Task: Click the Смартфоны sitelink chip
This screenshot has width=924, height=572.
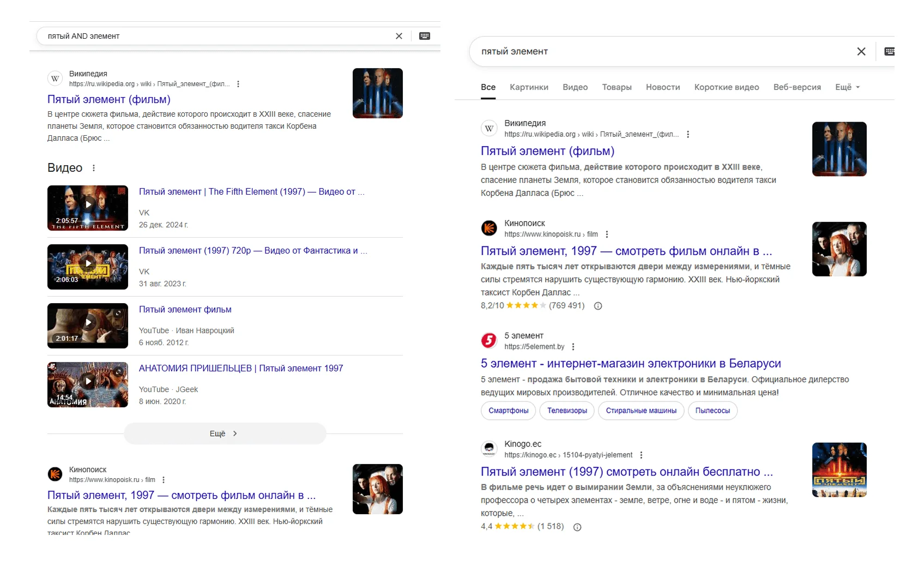Action: (508, 411)
